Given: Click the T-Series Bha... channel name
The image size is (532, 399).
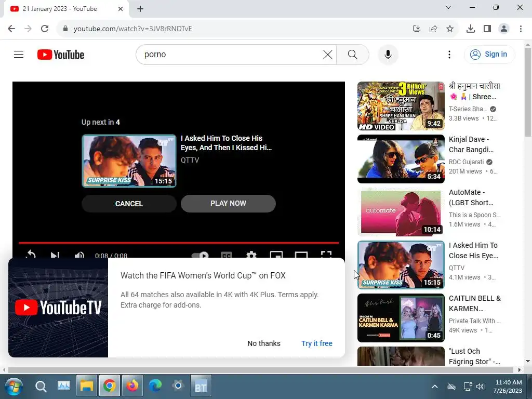Looking at the screenshot, I should tap(468, 109).
